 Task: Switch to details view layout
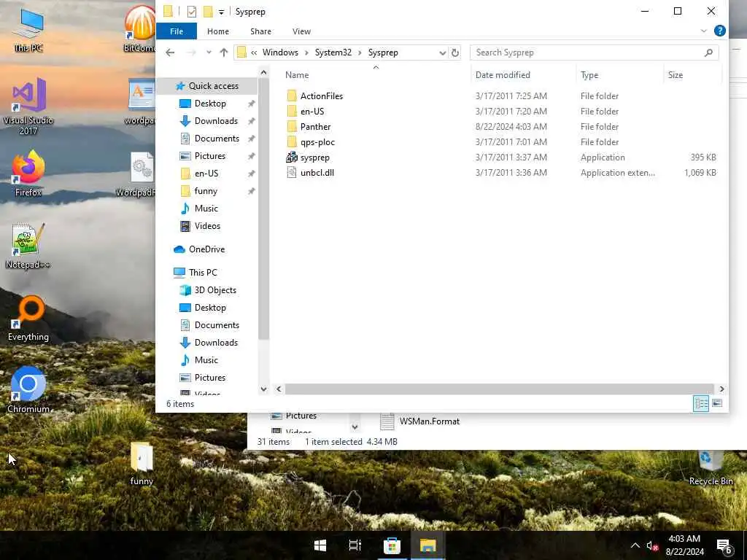coord(701,404)
